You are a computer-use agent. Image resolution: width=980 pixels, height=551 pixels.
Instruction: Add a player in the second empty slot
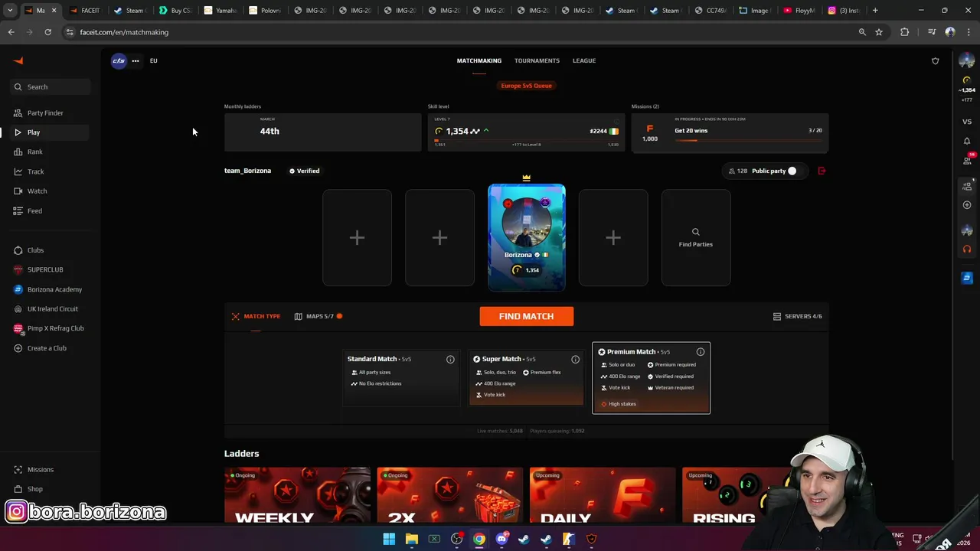tap(439, 238)
